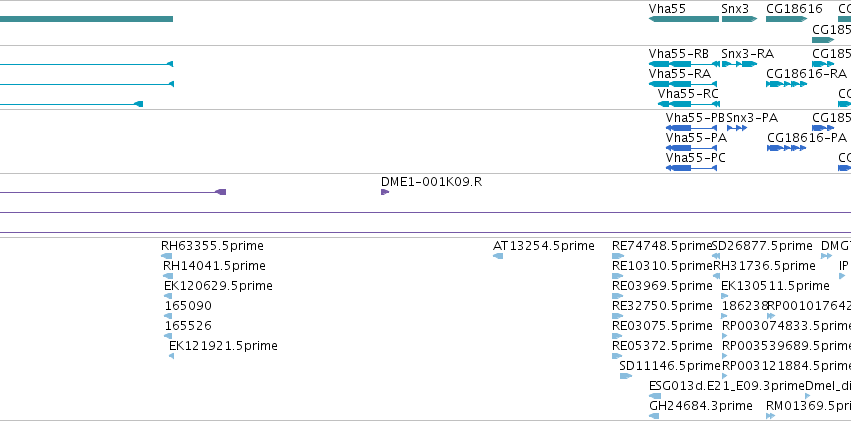Click the EK120629.5prime label
Image resolution: width=851 pixels, height=421 pixels.
[218, 286]
